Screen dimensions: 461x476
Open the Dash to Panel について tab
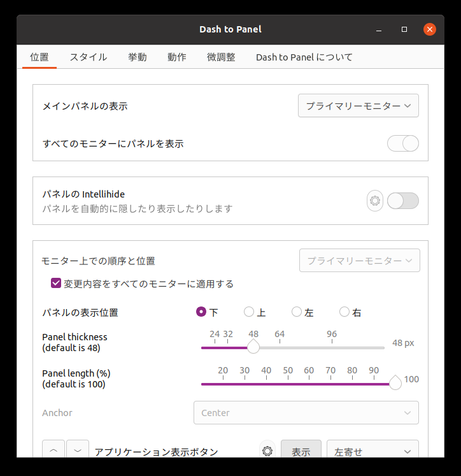[304, 57]
